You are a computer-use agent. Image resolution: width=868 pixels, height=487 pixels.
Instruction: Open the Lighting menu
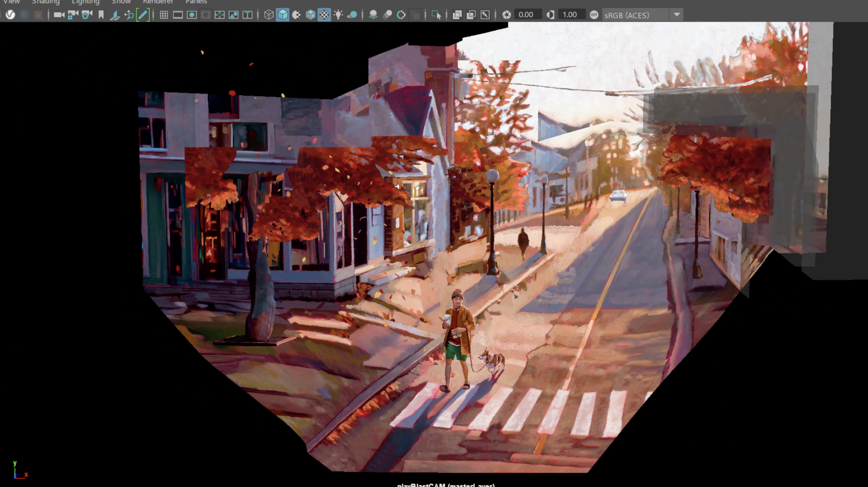85,2
